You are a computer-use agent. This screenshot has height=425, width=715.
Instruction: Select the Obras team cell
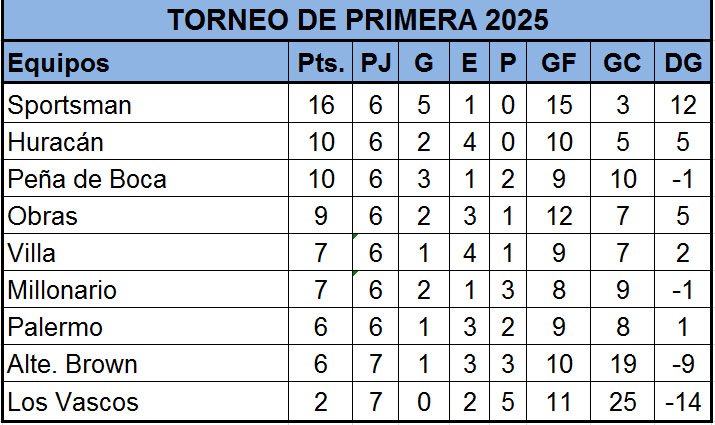[x=146, y=215]
